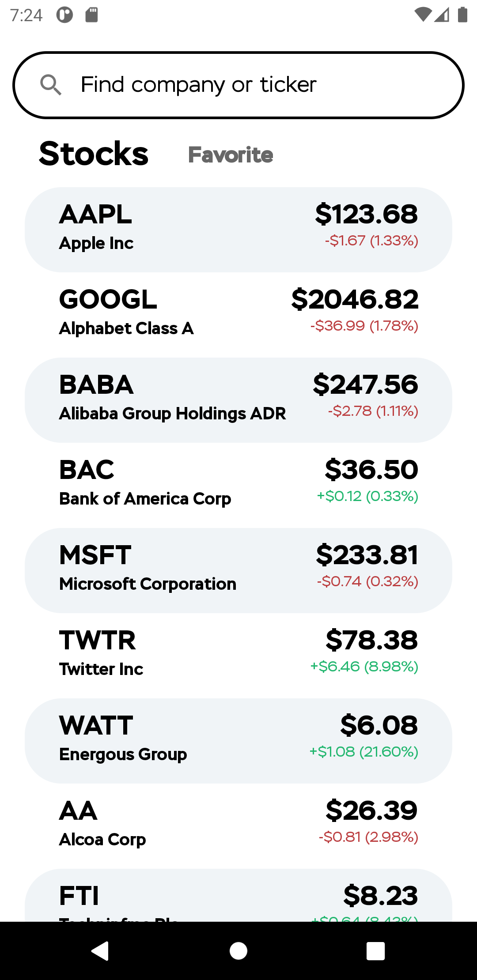Select the TWTR Twitter Inc stock
The width and height of the screenshot is (477, 980).
(x=238, y=656)
